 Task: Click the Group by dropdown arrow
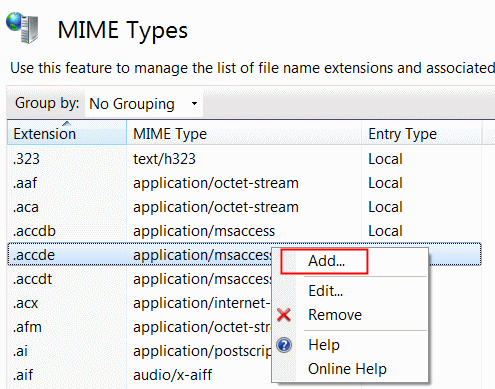194,104
